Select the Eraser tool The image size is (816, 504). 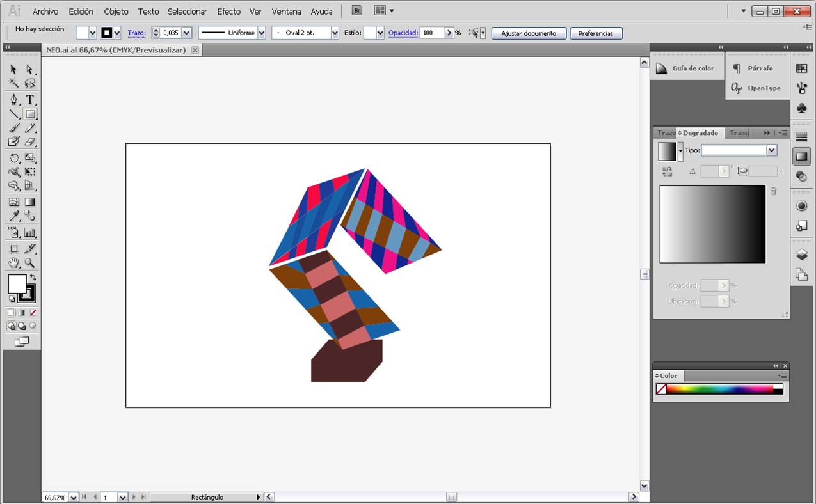(29, 142)
